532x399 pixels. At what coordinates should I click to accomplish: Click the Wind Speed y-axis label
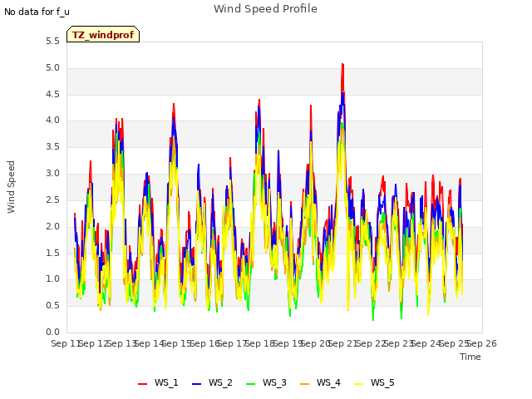pos(11,187)
